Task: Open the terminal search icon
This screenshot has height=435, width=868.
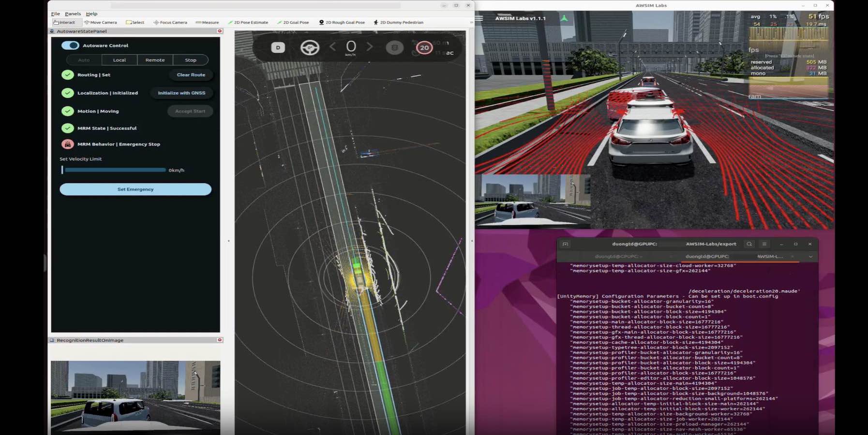Action: tap(749, 244)
